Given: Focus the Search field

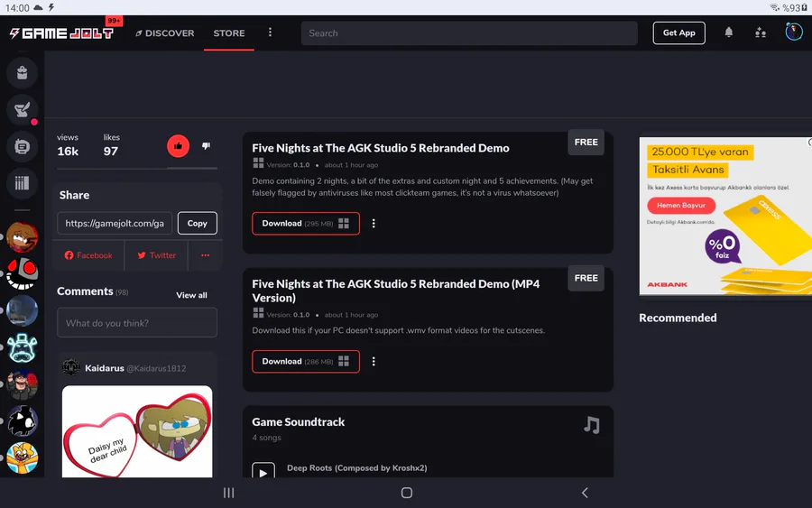Looking at the screenshot, I should tap(469, 33).
